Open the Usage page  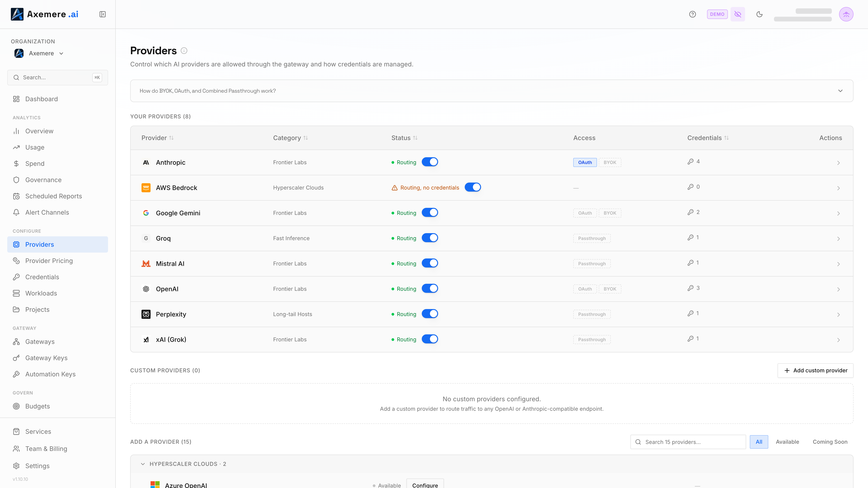[x=58, y=147]
